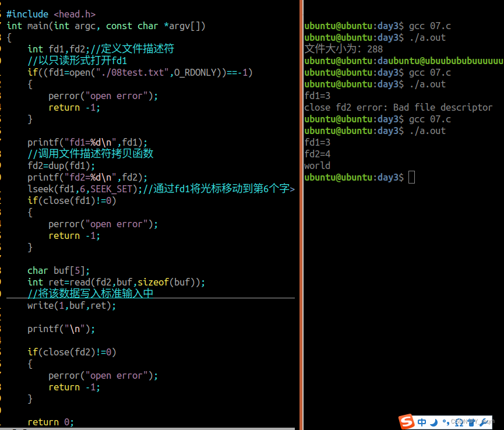The image size is (504, 430).
Task: Click the "./08test.txt" string in the open call
Action: [132, 73]
